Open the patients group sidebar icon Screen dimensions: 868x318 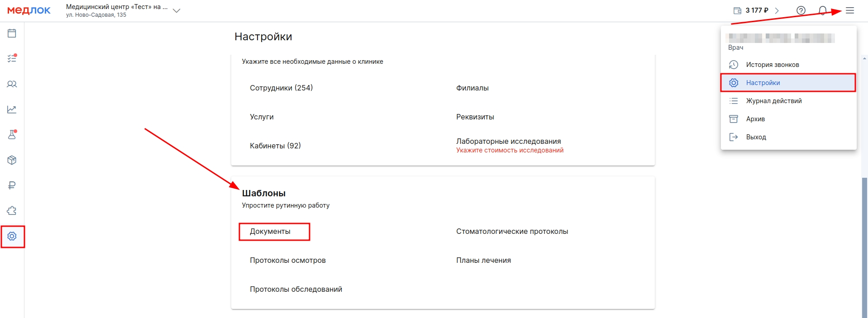tap(12, 84)
